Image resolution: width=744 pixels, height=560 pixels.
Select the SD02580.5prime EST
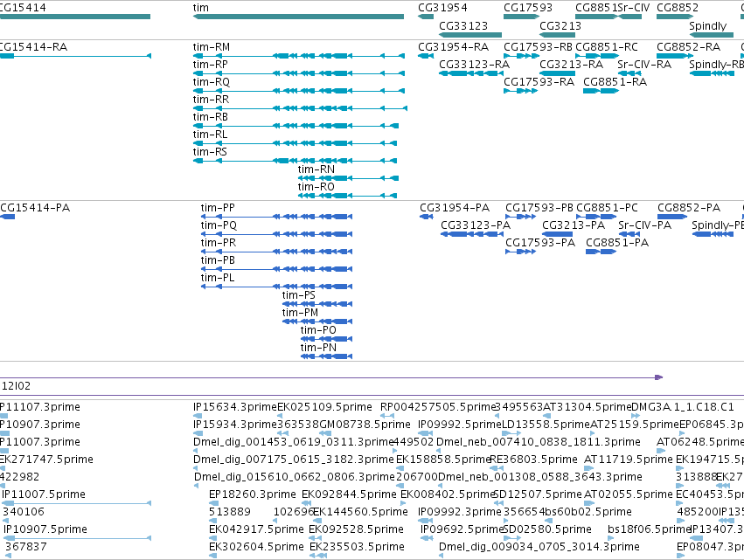point(512,538)
